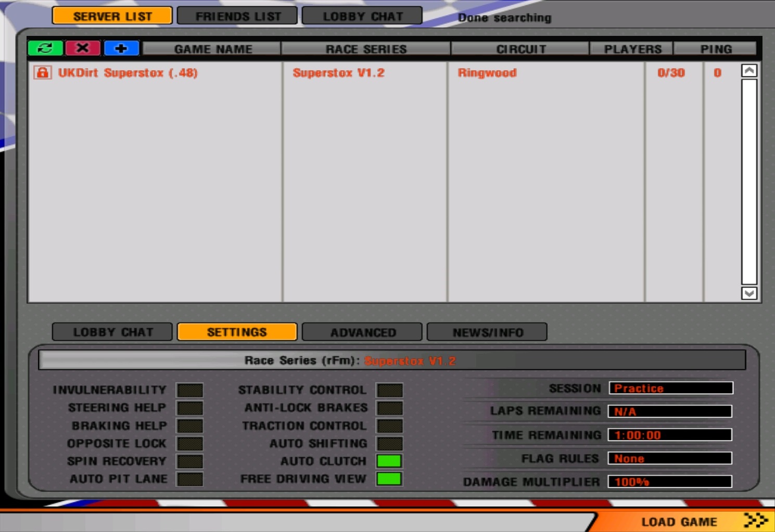Click the green refresh server list icon

point(45,48)
